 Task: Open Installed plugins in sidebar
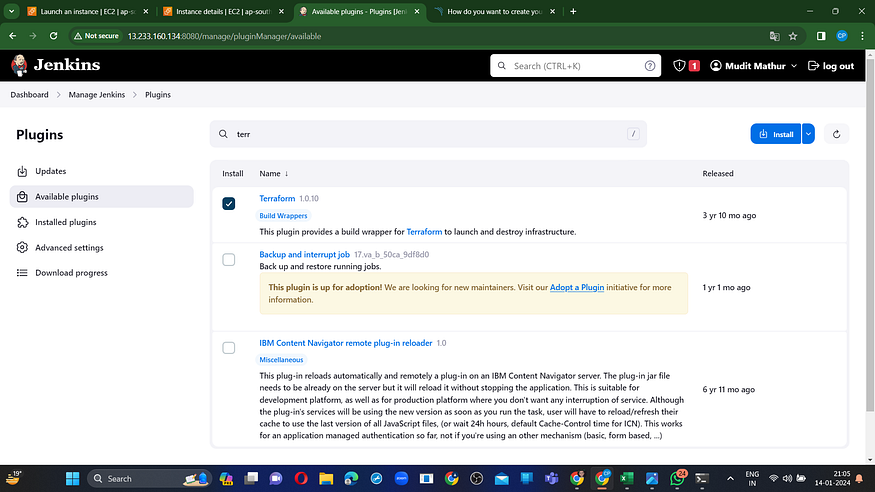pyautogui.click(x=102, y=222)
